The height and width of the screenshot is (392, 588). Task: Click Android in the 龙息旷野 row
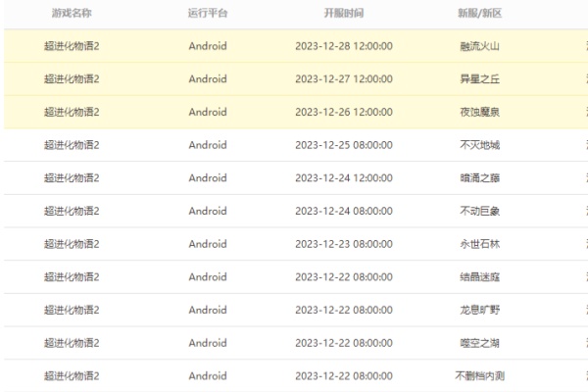[208, 311]
